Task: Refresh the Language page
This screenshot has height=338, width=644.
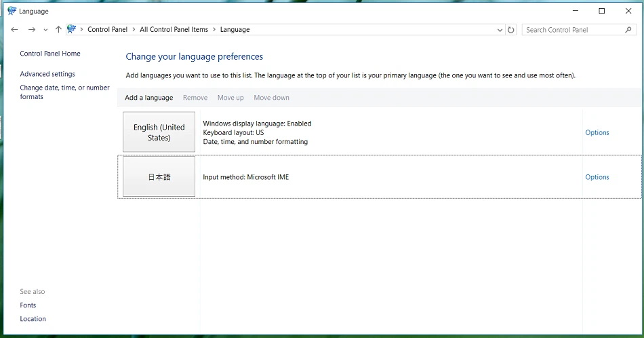Action: pos(511,30)
